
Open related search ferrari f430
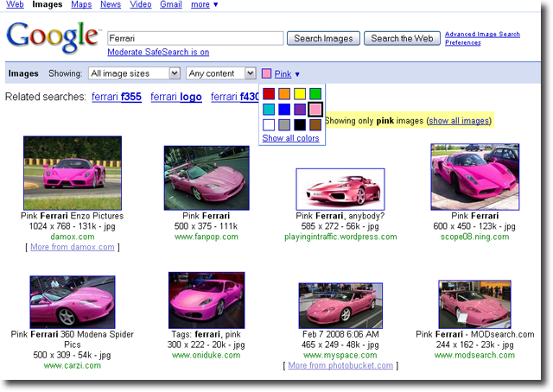pos(235,97)
